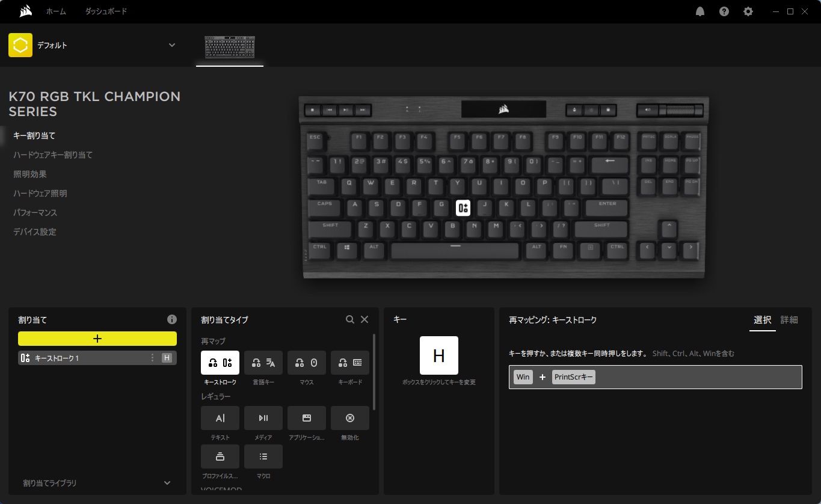Select the CAPS key on the keyboard

(x=325, y=207)
